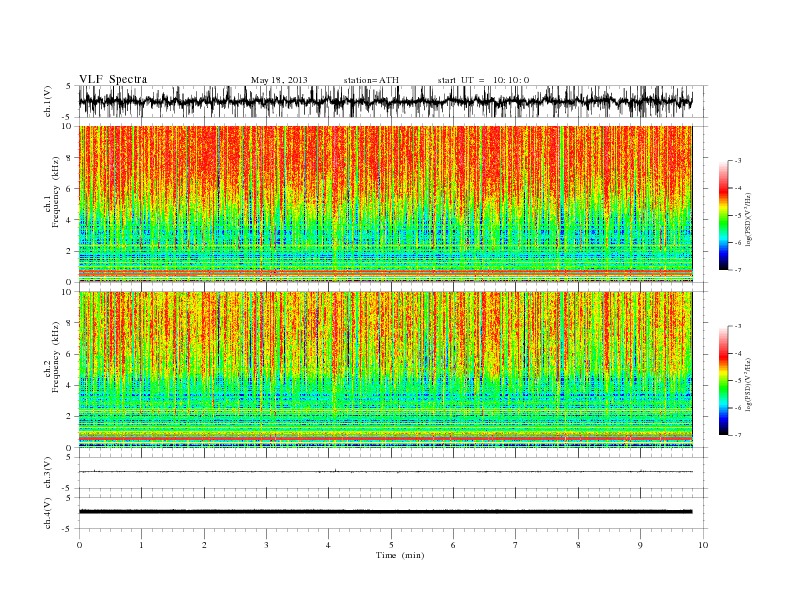Click the ch.3 voltage trace panel
The height and width of the screenshot is (612, 792).
tap(393, 473)
